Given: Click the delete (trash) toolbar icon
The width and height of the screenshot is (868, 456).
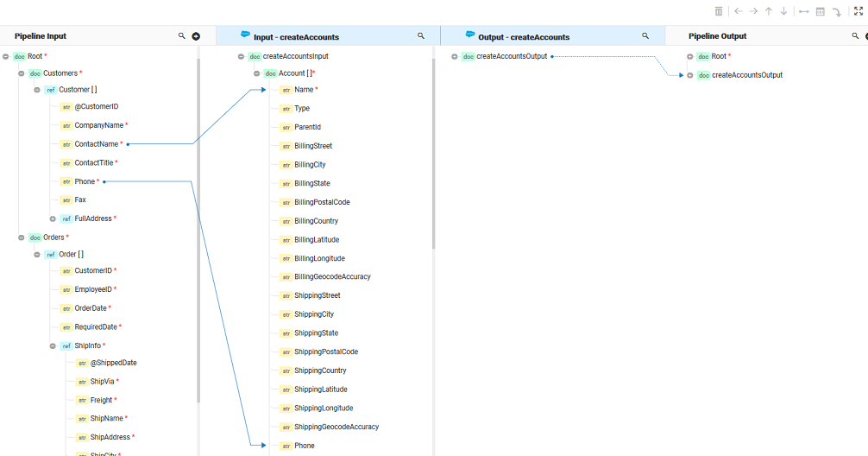Looking at the screenshot, I should [x=719, y=11].
